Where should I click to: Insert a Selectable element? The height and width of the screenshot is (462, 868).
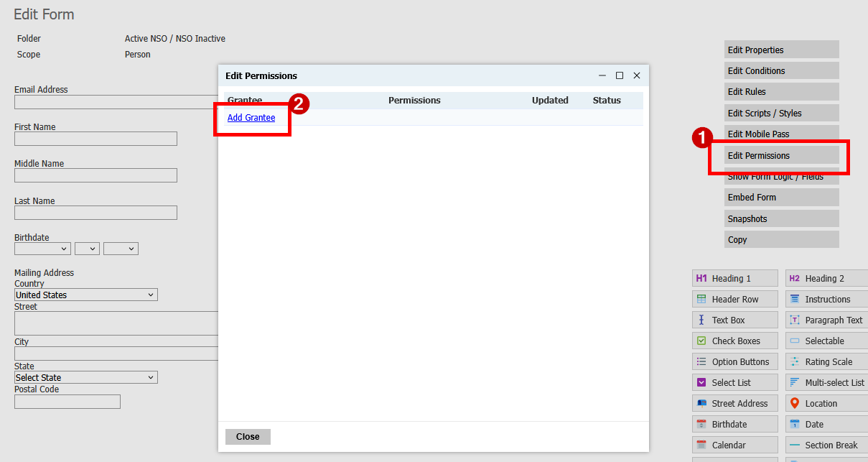tap(826, 341)
